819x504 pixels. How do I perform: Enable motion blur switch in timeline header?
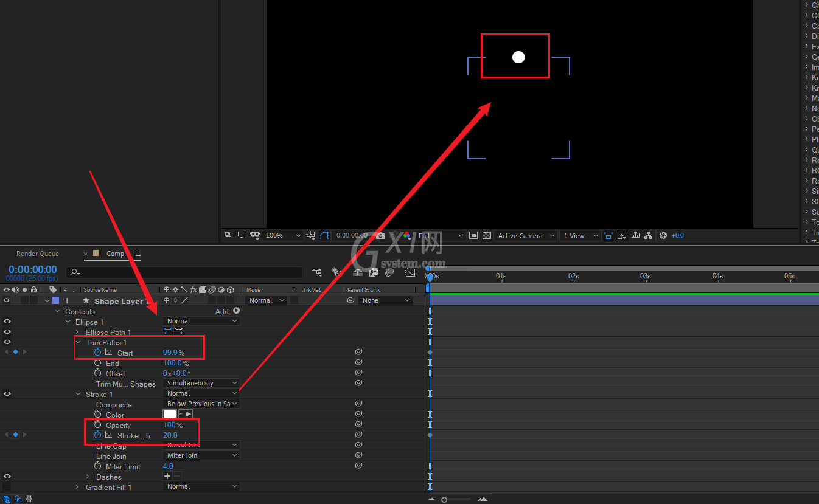pyautogui.click(x=389, y=272)
